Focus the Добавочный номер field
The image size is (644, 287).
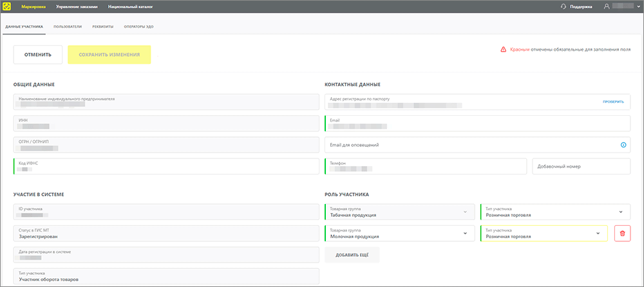(x=581, y=166)
